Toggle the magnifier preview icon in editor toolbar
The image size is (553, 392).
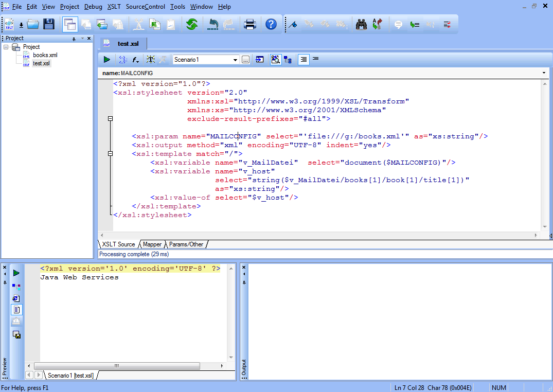pos(276,60)
